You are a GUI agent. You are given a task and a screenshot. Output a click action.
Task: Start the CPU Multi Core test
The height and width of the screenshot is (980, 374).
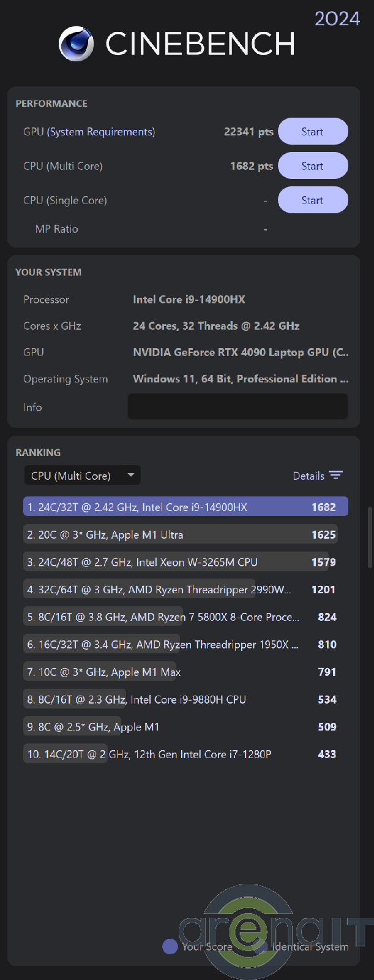tap(312, 166)
